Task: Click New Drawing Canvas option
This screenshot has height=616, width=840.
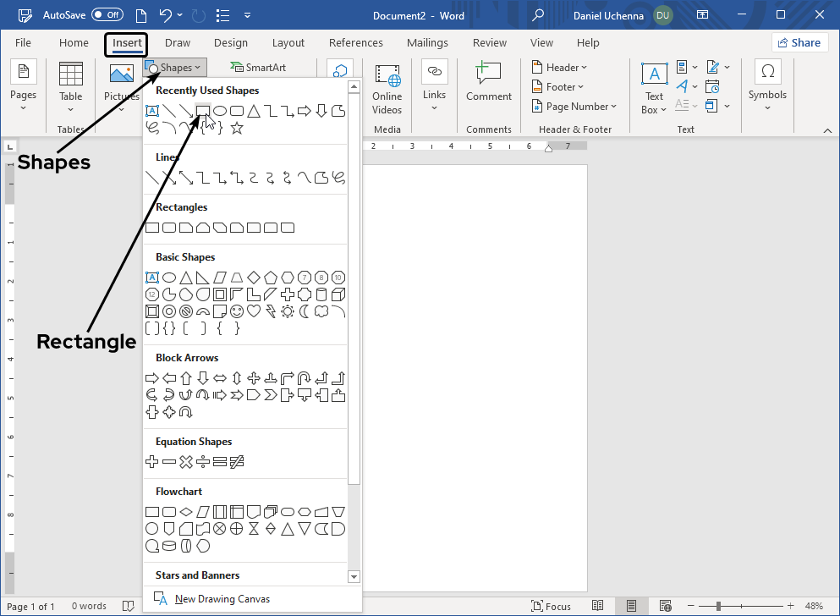Action: coord(222,599)
